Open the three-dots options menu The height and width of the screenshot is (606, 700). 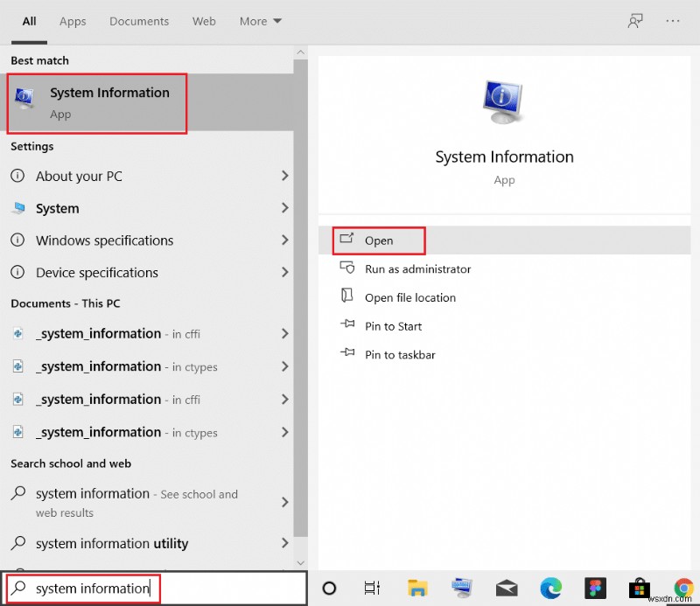(673, 21)
